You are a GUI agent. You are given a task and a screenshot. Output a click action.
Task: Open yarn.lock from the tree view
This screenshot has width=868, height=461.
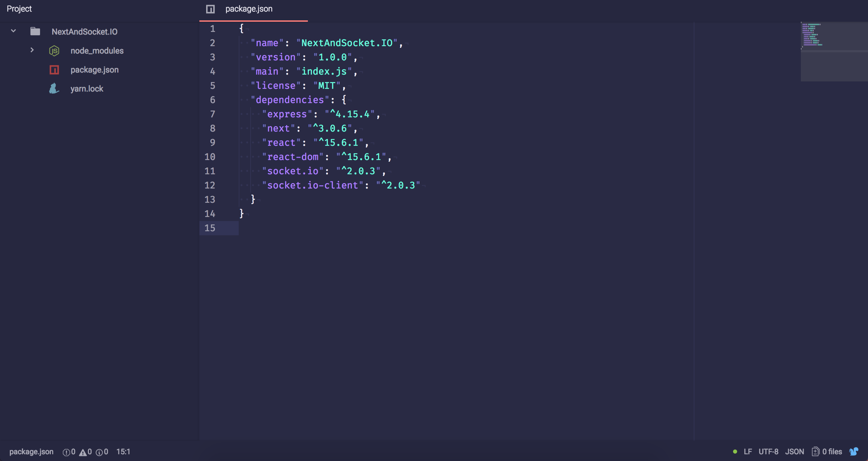pos(87,89)
